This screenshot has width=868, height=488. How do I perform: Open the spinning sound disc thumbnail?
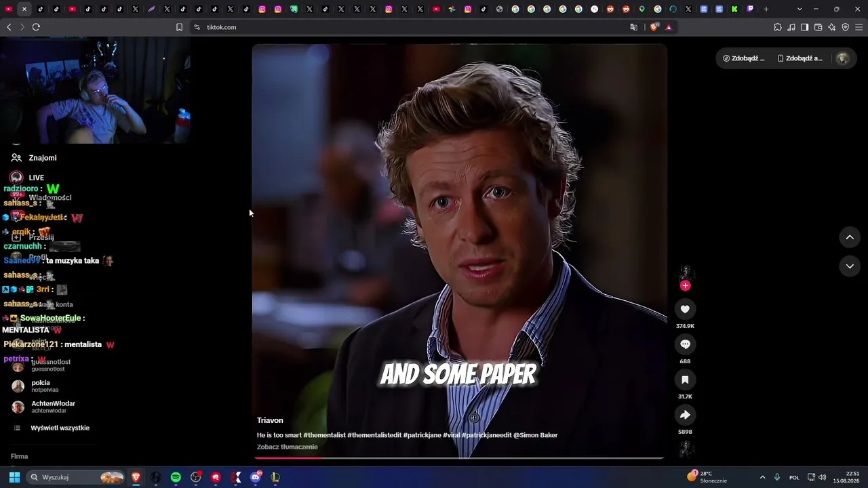(686, 449)
